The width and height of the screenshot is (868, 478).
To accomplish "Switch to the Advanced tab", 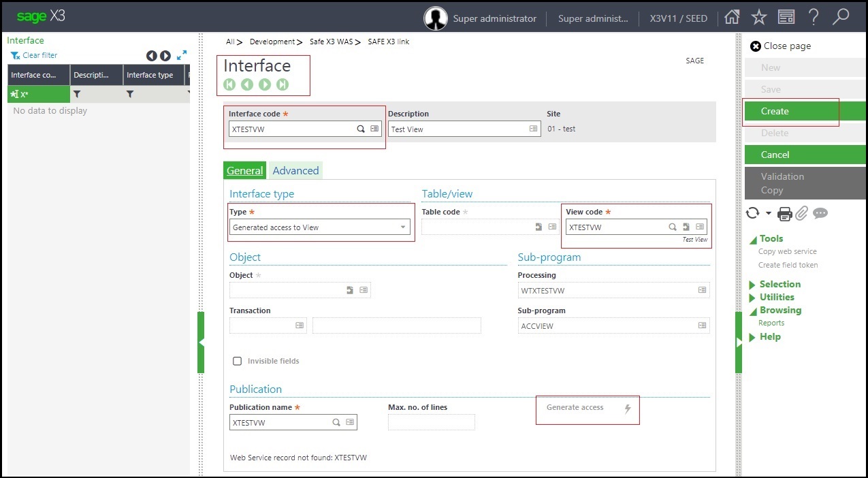I will [295, 171].
